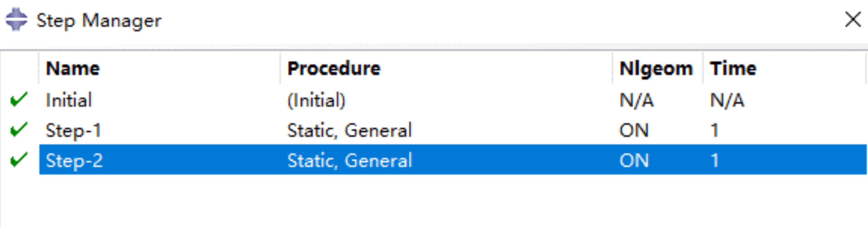Select the Initial step row
The width and height of the screenshot is (868, 227).
[69, 100]
